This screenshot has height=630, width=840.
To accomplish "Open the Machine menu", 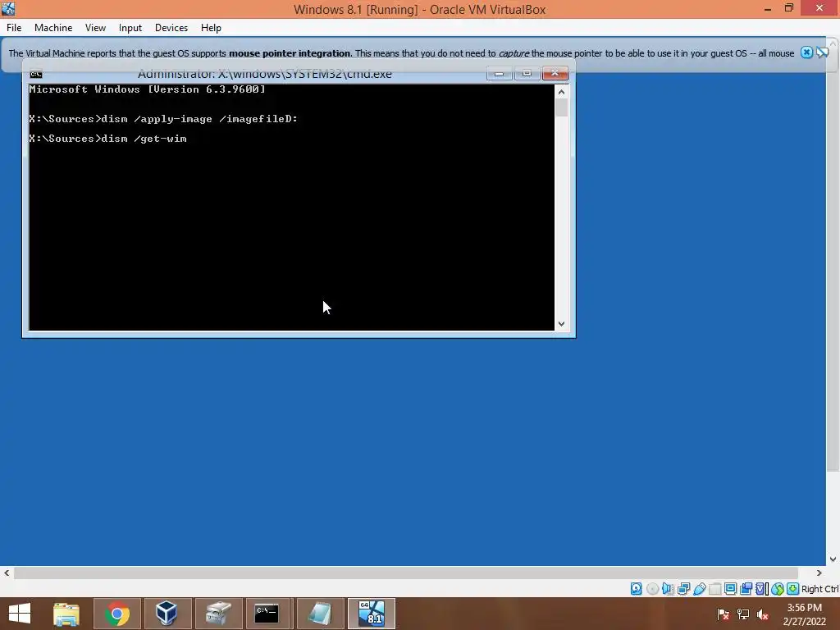I will pos(53,28).
